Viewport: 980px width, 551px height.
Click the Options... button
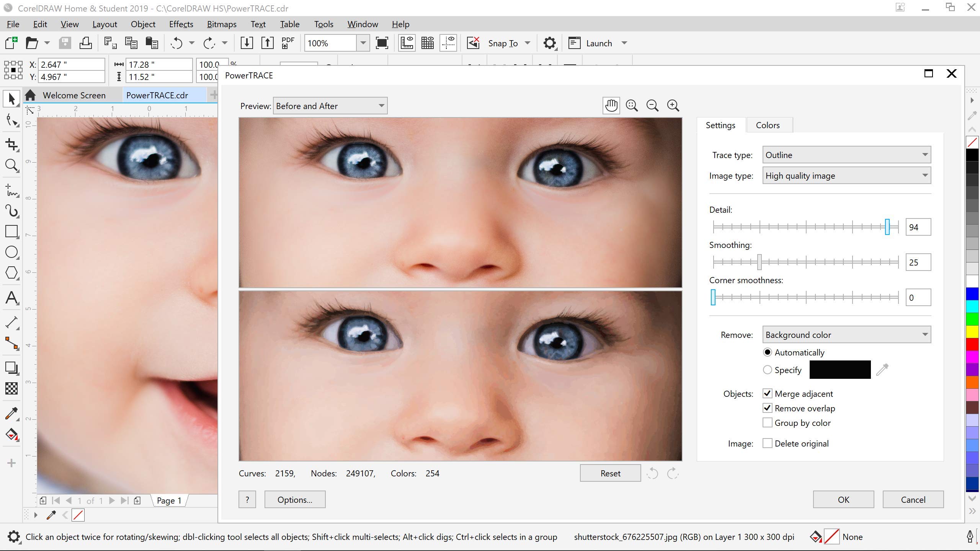(295, 500)
